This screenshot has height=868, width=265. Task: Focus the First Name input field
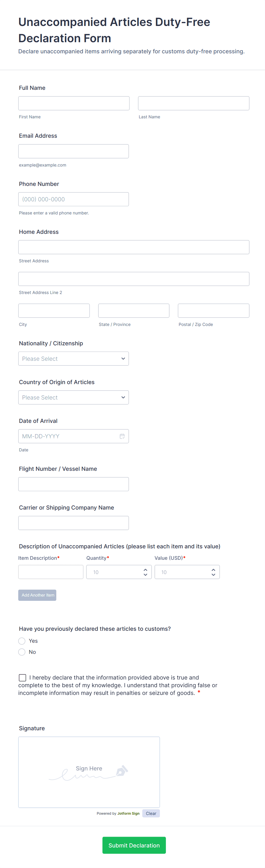[74, 103]
